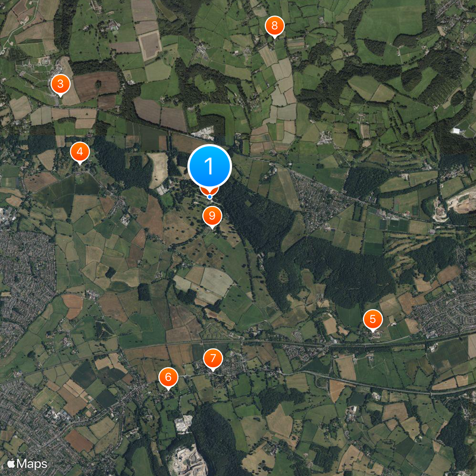Viewport: 476px width, 476px height.
Task: Open orange map pin number 4
Action: 80,152
